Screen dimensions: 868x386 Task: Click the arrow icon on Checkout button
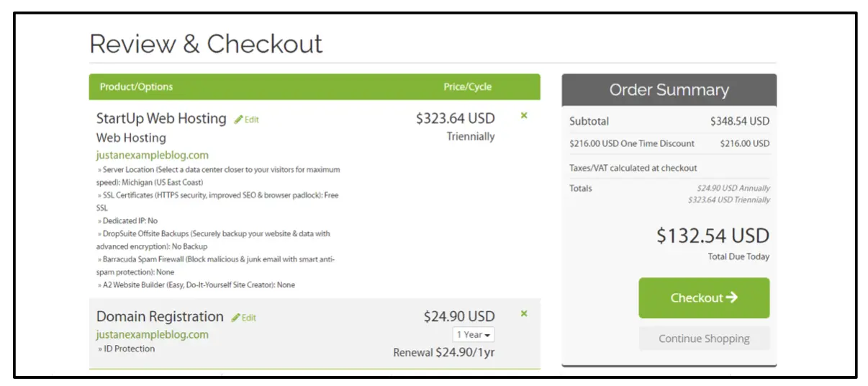[732, 297]
